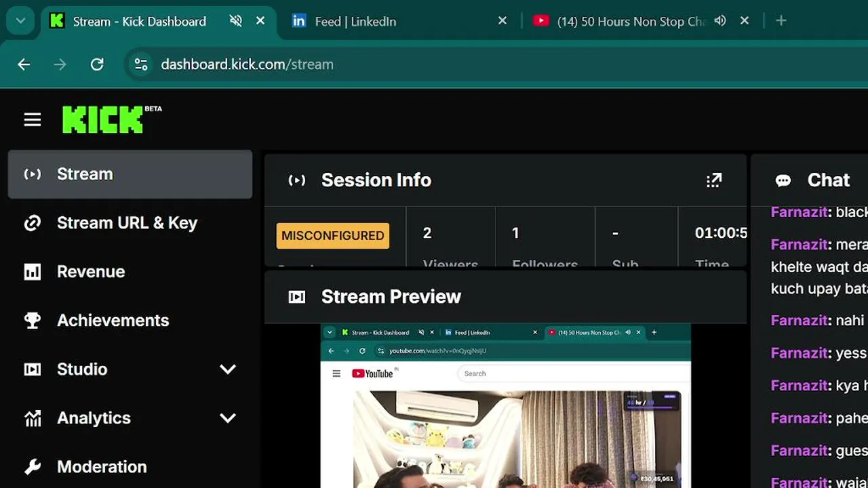Click Farnazit's chat message starting with black
The height and width of the screenshot is (488, 868).
(x=819, y=212)
